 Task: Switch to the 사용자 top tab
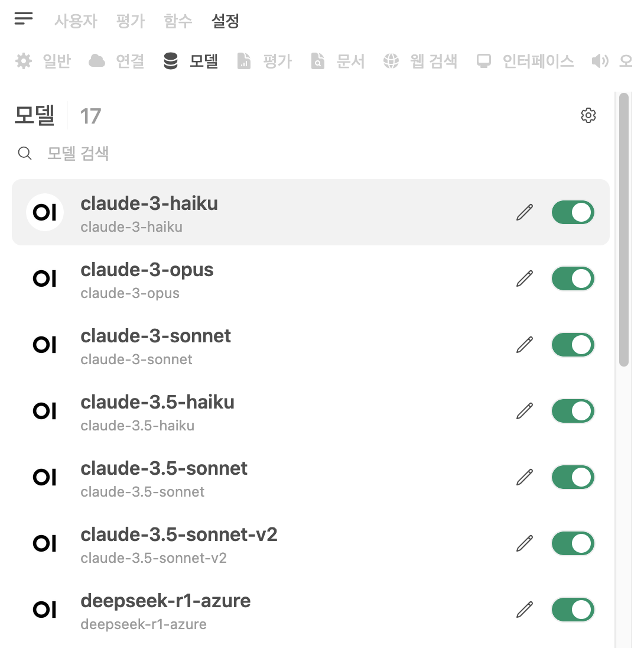pos(76,21)
